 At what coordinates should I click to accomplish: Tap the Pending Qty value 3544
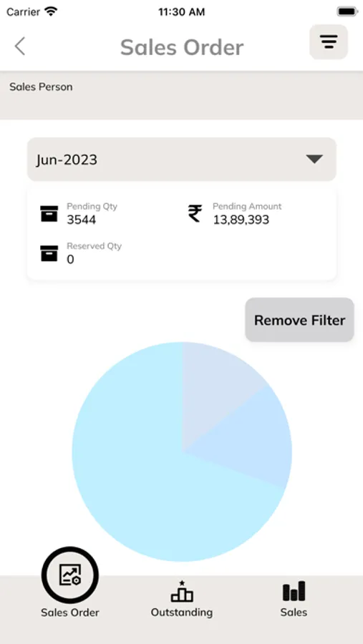82,220
